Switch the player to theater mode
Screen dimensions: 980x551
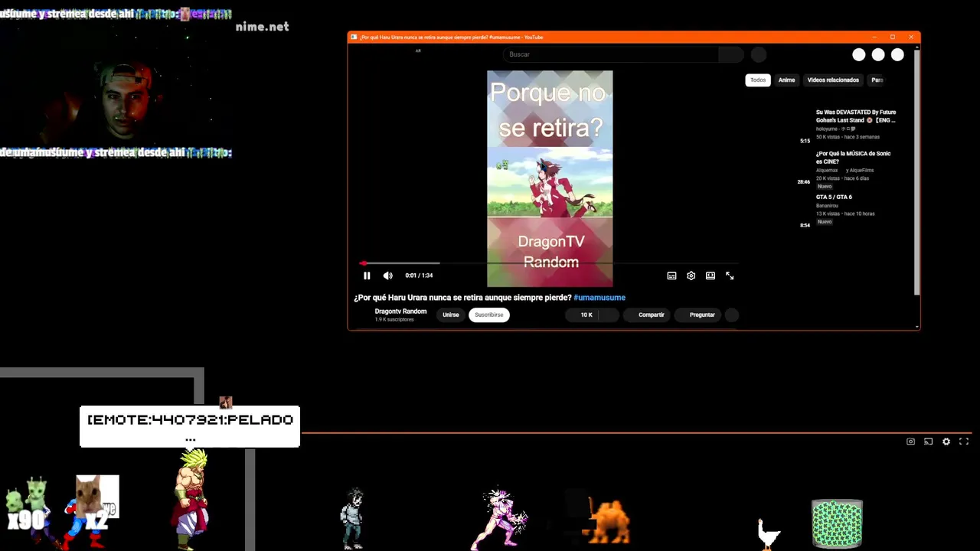pos(710,275)
